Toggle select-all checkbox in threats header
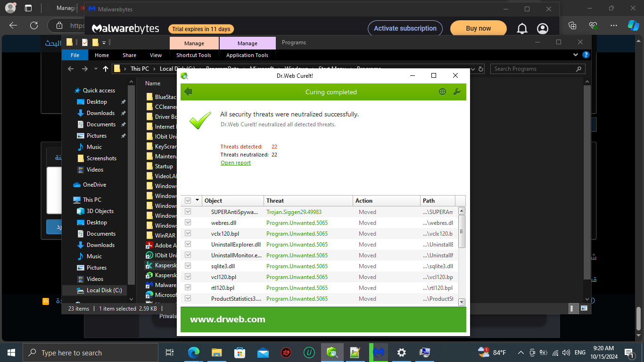Image resolution: width=644 pixels, height=362 pixels. coord(188,200)
